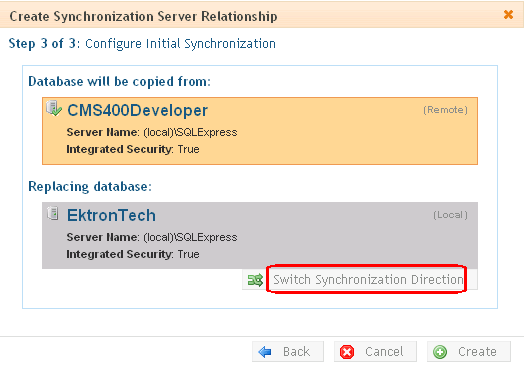Screen dimensions: 524x365
Task: Click Integrated Security under CMS400Developer
Action: pyautogui.click(x=133, y=149)
